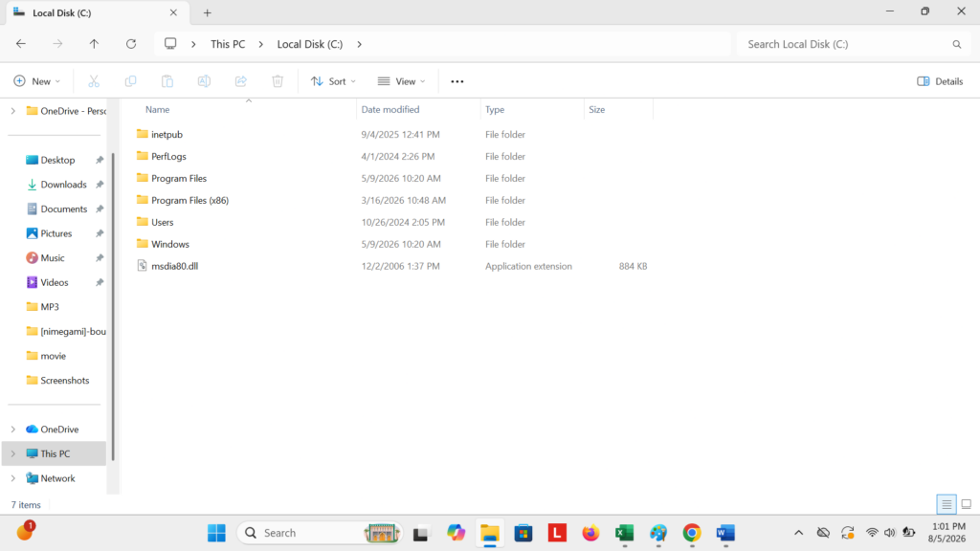Open Task View from taskbar
This screenshot has width=980, height=551.
421,533
